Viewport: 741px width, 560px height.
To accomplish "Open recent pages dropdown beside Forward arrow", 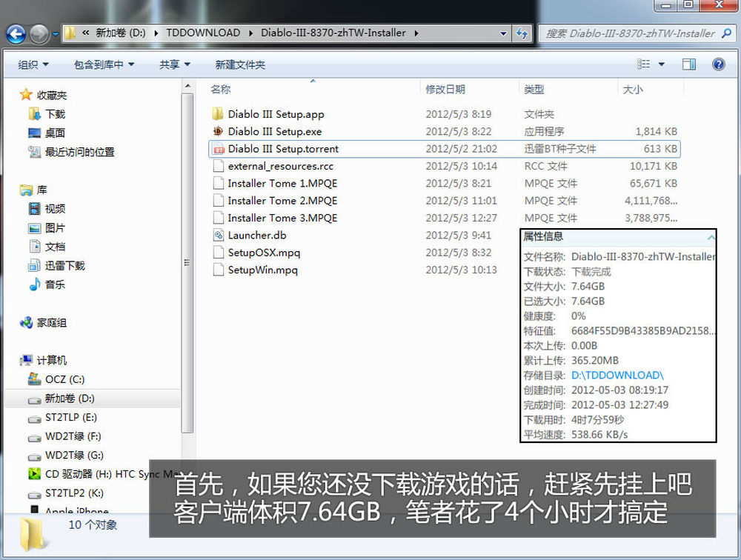I will tap(56, 34).
